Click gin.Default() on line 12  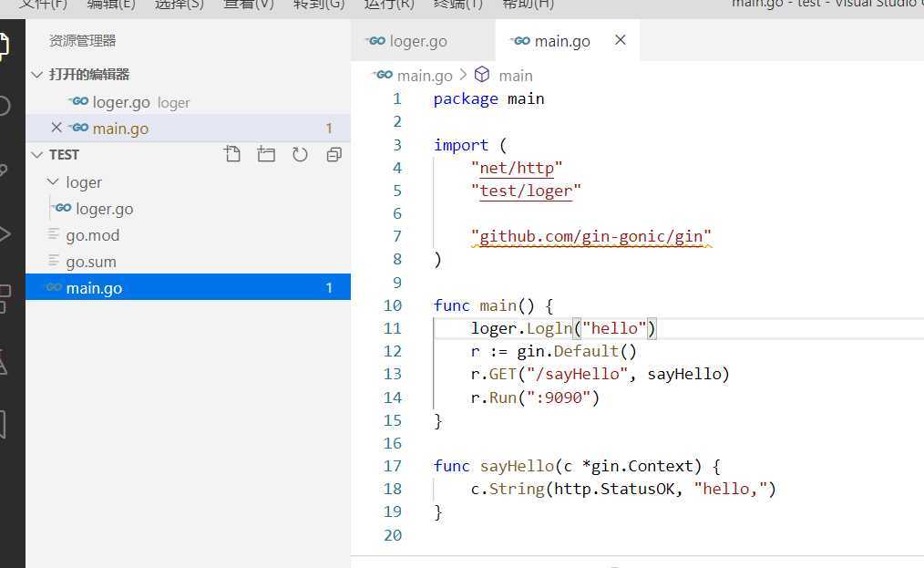pyautogui.click(x=577, y=352)
